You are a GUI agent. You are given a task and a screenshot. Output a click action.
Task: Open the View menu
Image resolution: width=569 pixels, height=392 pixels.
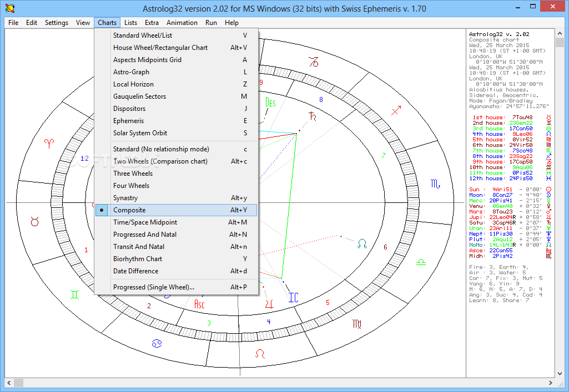pyautogui.click(x=83, y=23)
